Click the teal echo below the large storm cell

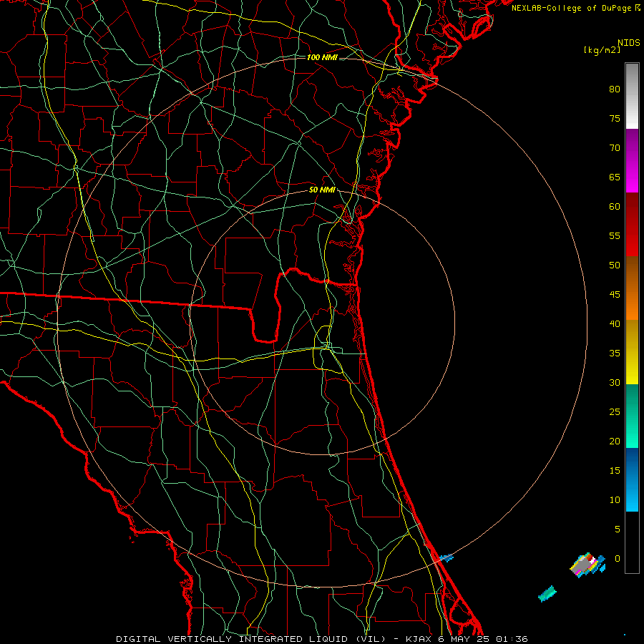point(547,594)
